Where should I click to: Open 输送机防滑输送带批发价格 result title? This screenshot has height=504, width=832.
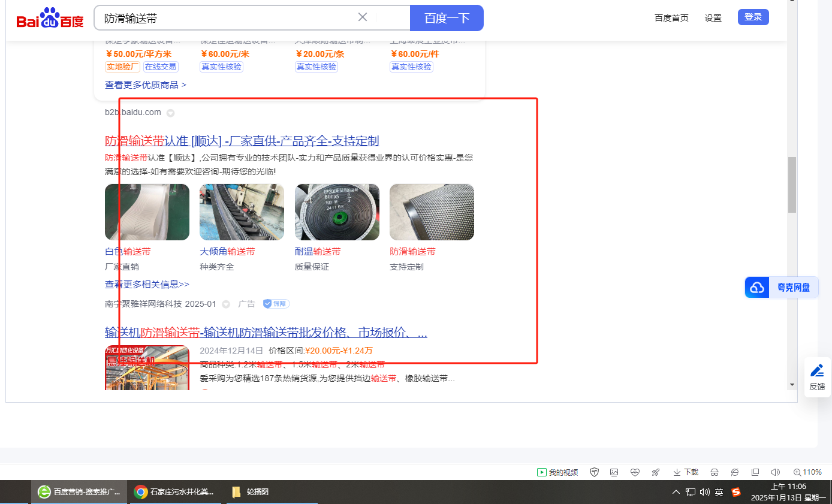coord(266,333)
